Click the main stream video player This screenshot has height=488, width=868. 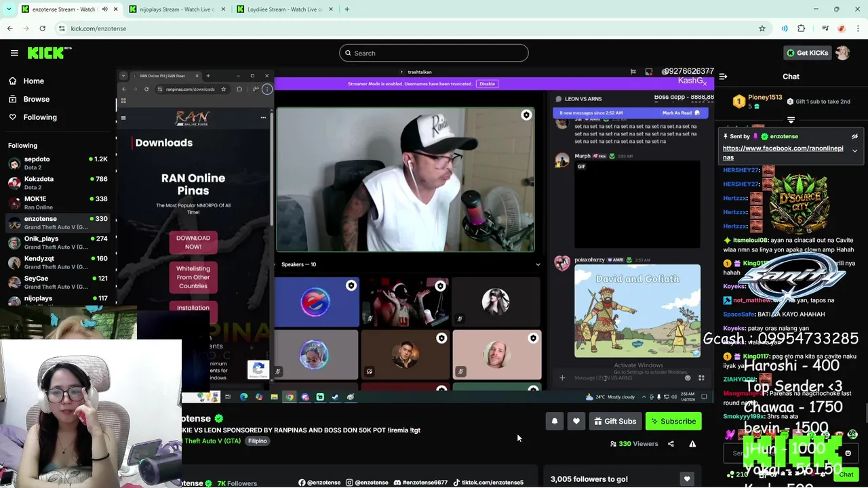click(x=415, y=234)
